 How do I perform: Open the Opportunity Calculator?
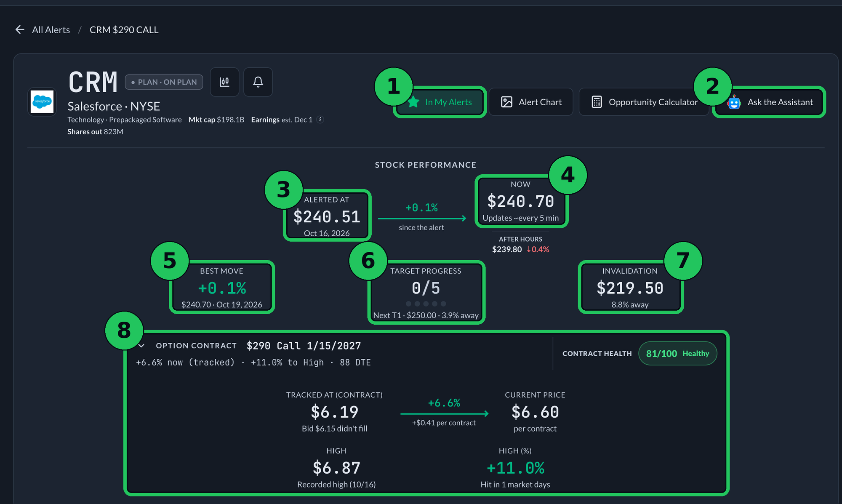pos(645,102)
